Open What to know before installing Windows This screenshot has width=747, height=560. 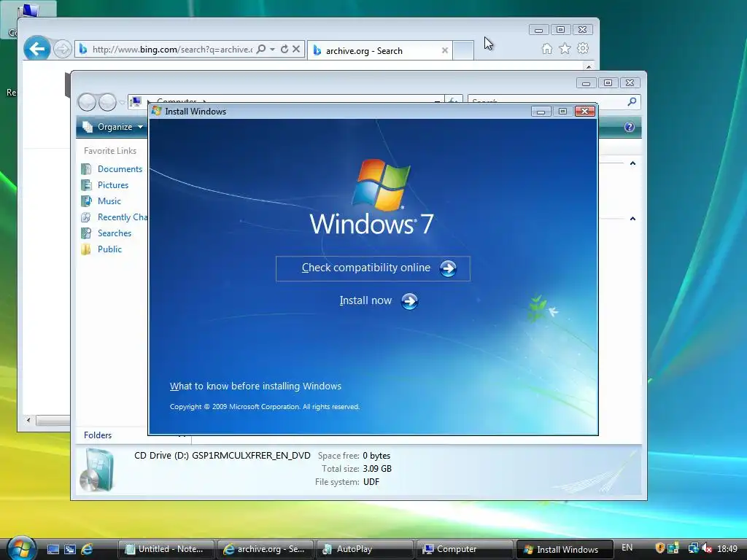pyautogui.click(x=256, y=386)
